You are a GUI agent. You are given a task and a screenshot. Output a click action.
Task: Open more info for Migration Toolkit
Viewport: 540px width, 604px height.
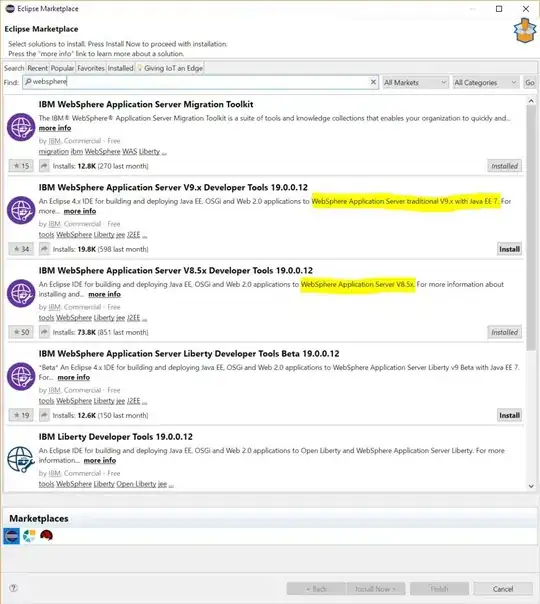coord(55,128)
